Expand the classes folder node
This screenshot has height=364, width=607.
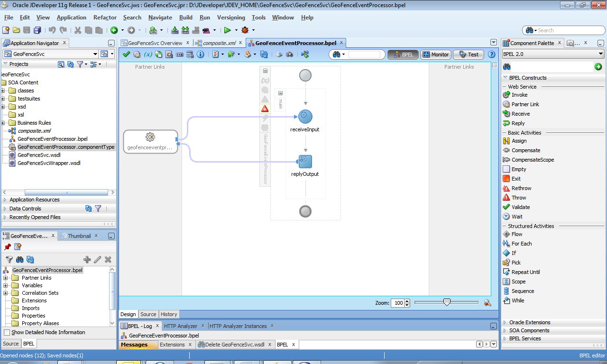tap(3, 91)
